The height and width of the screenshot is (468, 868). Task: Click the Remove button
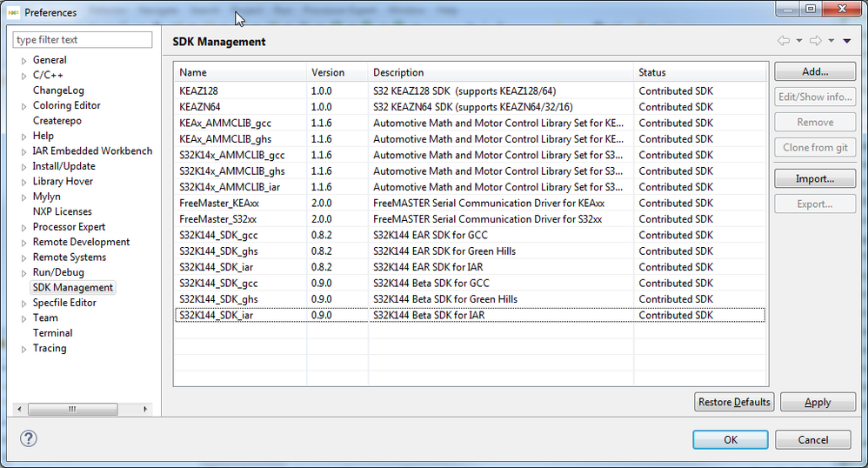tap(815, 123)
